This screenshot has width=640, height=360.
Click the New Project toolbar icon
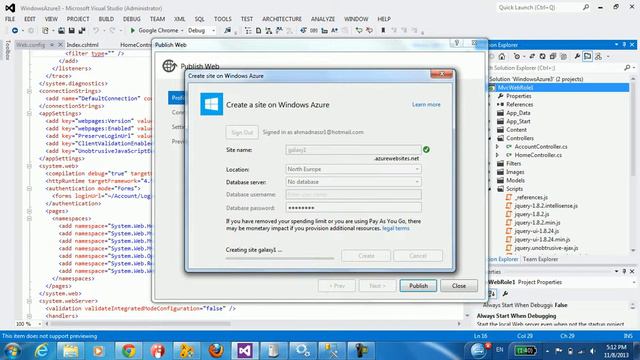(45, 31)
